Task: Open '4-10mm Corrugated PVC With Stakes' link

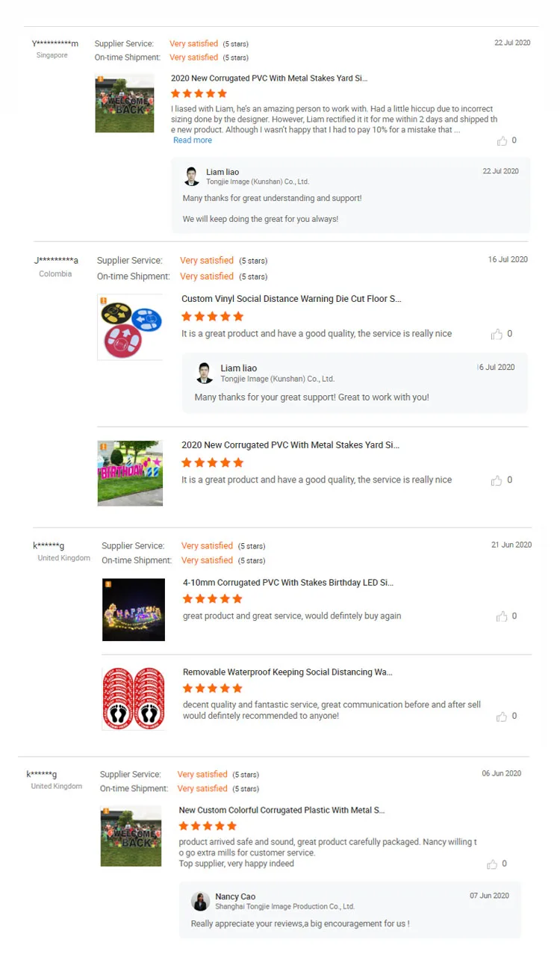Action: pos(288,583)
